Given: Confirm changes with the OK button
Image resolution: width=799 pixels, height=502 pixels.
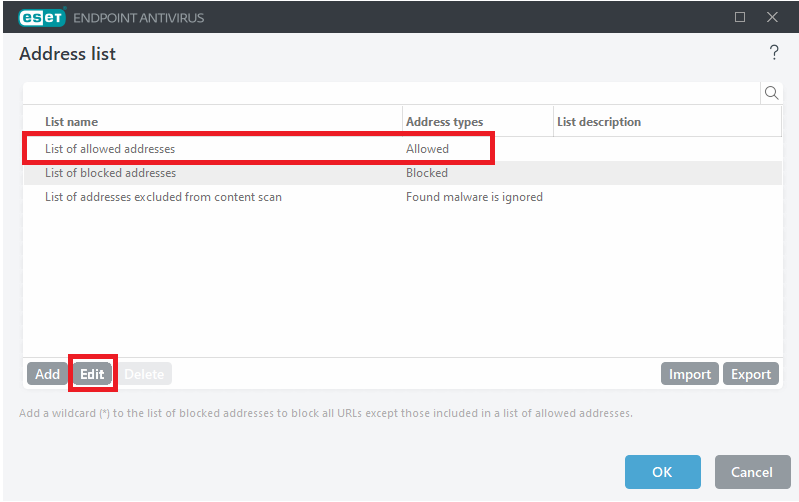Looking at the screenshot, I should pyautogui.click(x=662, y=472).
